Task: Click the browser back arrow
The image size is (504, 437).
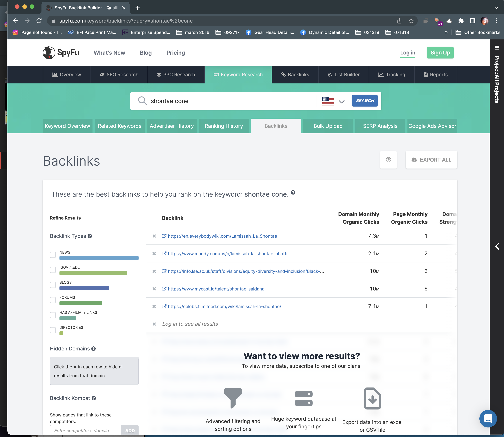Action: 15,21
